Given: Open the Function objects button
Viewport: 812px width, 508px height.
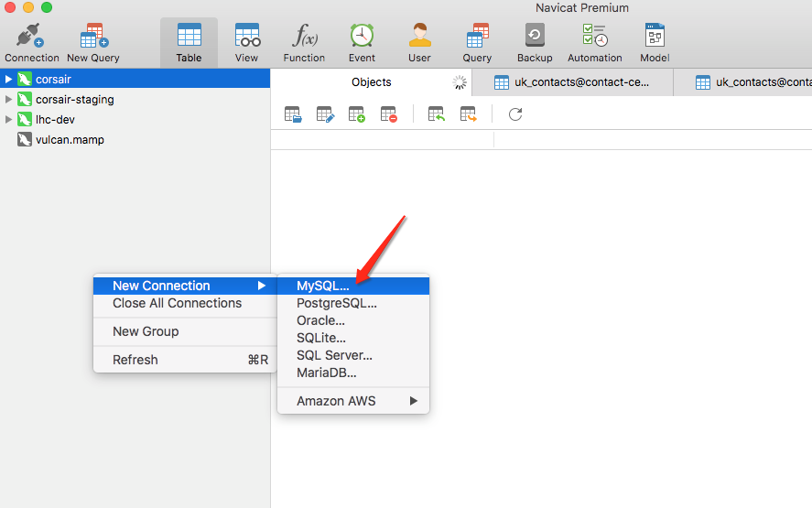Looking at the screenshot, I should pos(304,44).
